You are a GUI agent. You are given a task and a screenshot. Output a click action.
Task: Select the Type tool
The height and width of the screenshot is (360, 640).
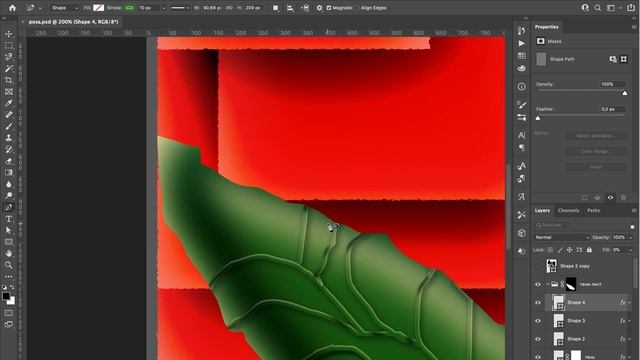point(9,219)
